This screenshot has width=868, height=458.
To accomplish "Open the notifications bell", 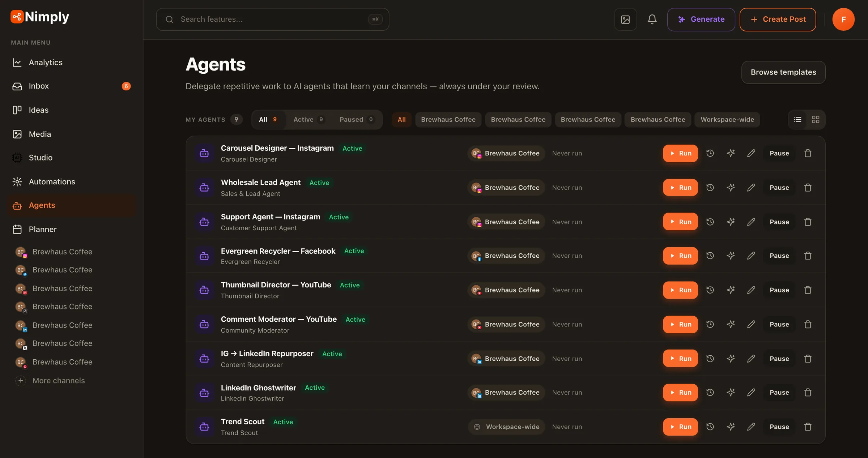I will pyautogui.click(x=652, y=19).
